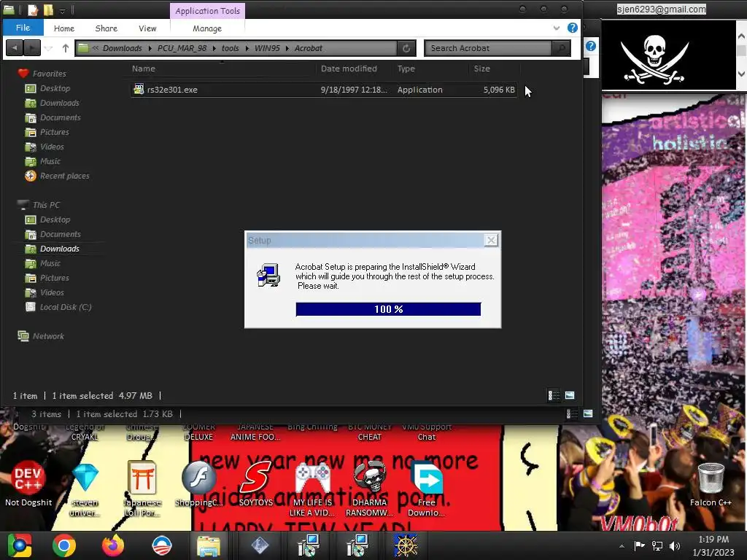Open dropdown arrow after Downloads breadcrumb

[x=150, y=48]
